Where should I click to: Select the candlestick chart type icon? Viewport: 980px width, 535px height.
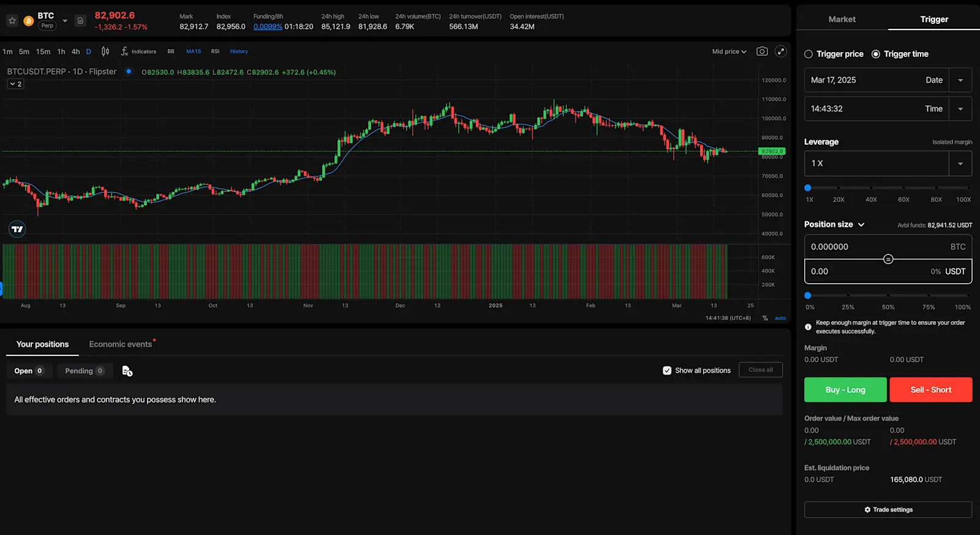coord(105,51)
